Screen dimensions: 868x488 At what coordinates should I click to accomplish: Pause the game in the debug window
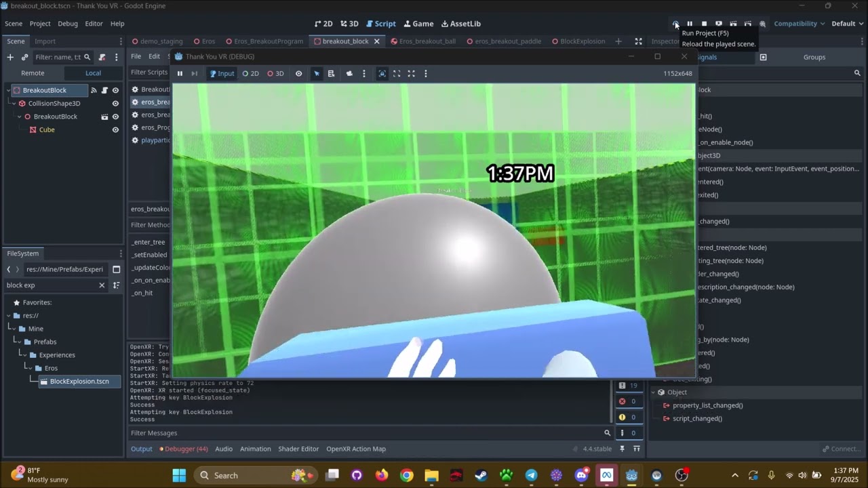pyautogui.click(x=180, y=74)
